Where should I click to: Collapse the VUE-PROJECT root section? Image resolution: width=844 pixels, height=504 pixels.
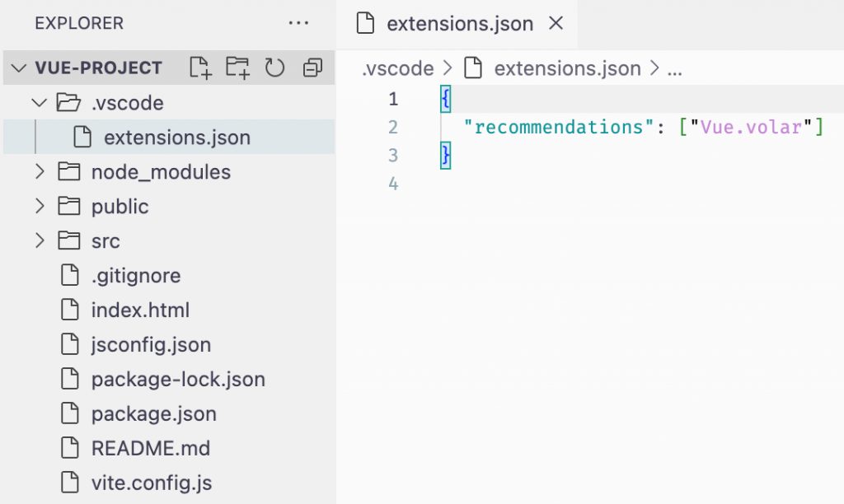19,68
